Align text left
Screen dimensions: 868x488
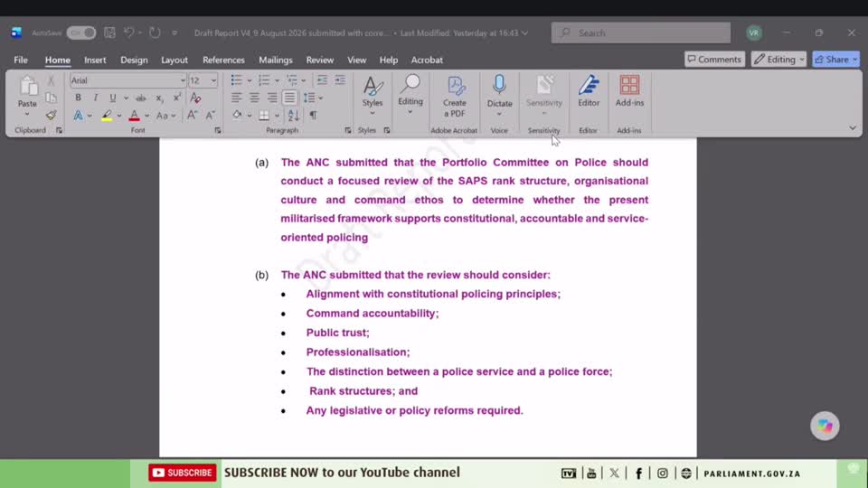(236, 98)
